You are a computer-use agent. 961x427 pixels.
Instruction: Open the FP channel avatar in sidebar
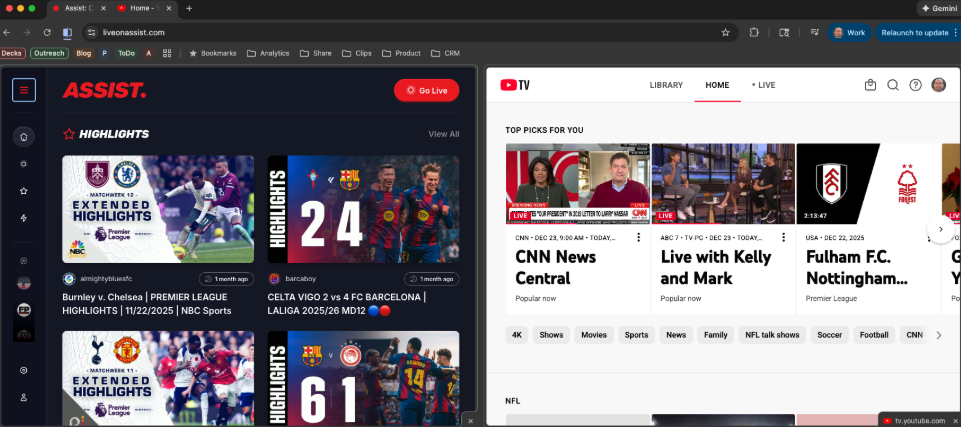pos(24,310)
